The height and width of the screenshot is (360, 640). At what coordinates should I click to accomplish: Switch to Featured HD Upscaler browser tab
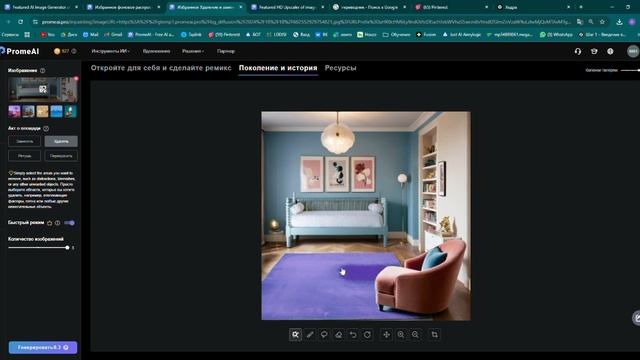pos(287,7)
